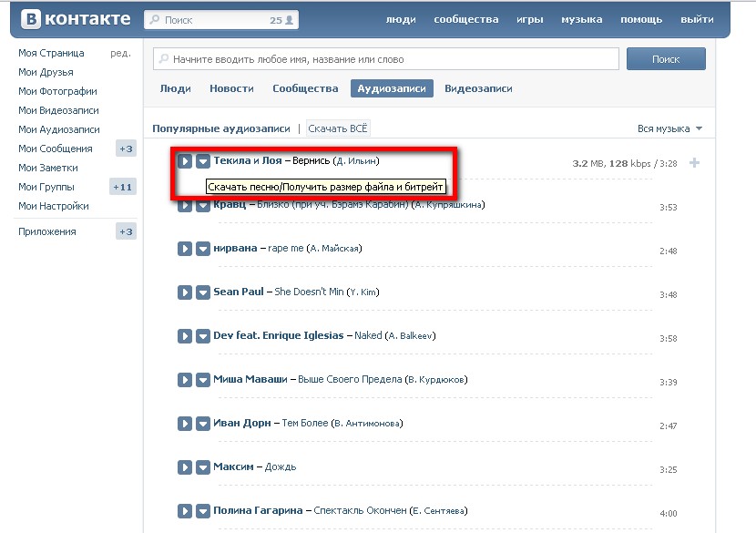Download the нирвана track
Screen dimensions: 756x533
pos(203,249)
